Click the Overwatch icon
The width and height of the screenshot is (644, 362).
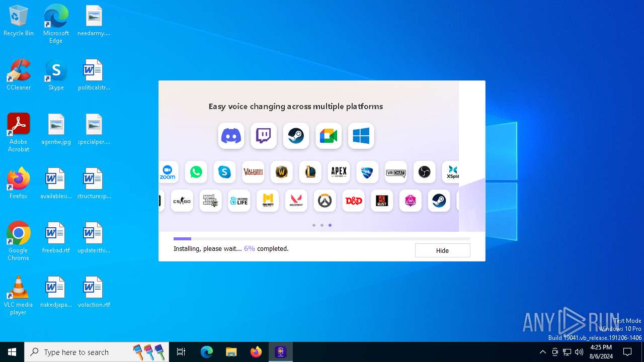click(325, 201)
